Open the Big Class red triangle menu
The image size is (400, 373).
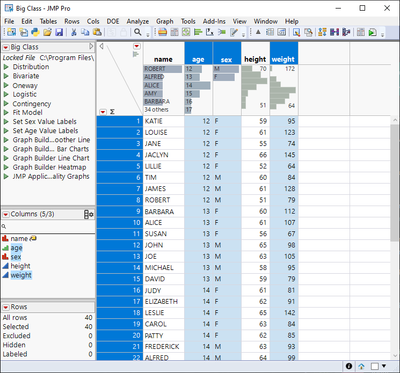click(x=6, y=47)
